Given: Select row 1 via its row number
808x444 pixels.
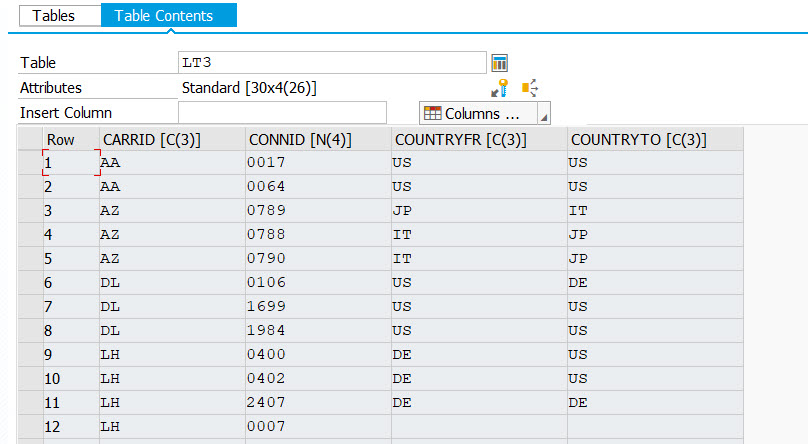Looking at the screenshot, I should point(69,162).
